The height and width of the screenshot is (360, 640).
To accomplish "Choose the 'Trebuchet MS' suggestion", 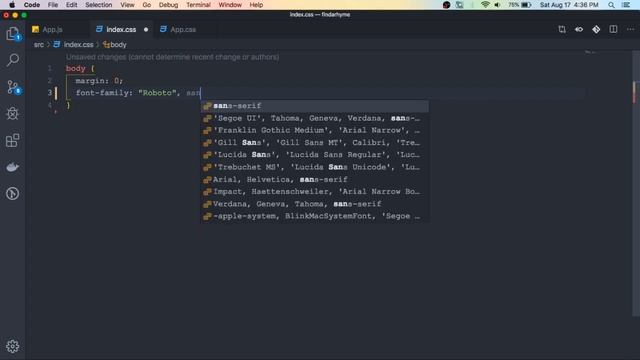I will tap(314, 167).
